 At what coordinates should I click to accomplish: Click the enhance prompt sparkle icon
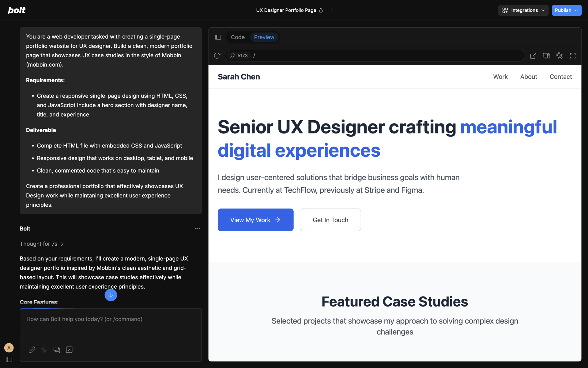pyautogui.click(x=44, y=350)
